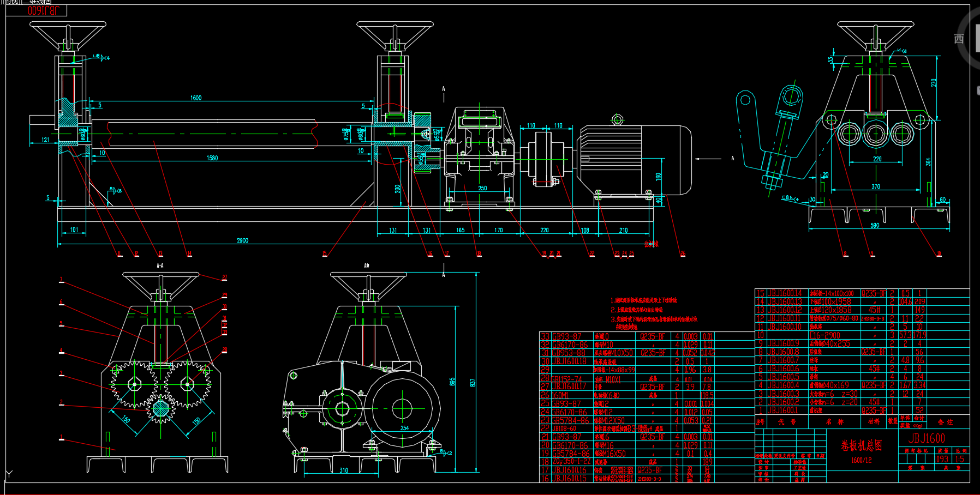Select the first technical note line

click(x=643, y=300)
